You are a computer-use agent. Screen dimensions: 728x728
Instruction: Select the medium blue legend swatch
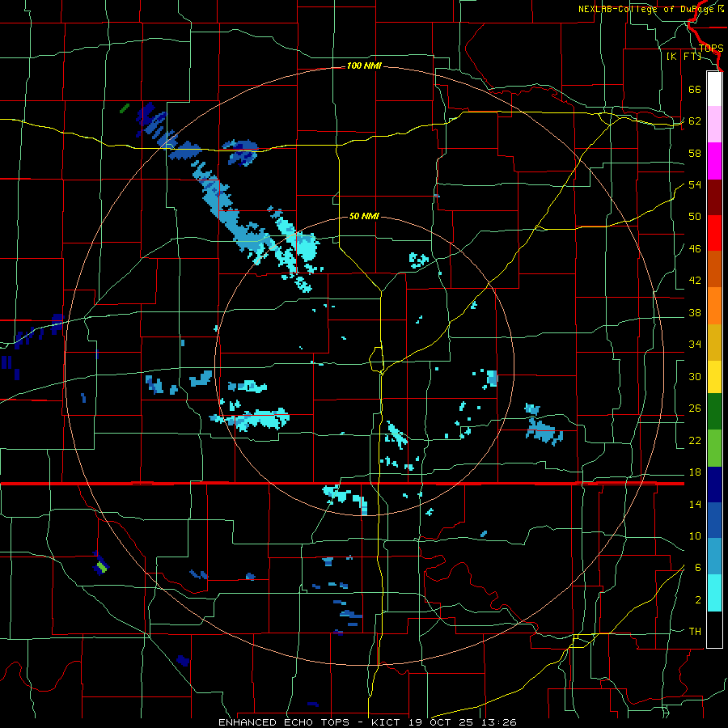pos(714,520)
